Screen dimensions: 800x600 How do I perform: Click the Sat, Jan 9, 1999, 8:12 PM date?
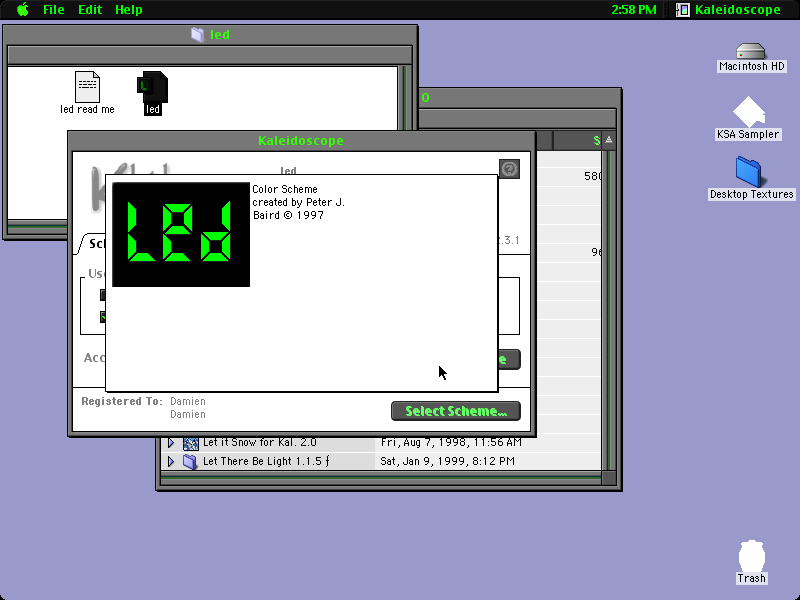pyautogui.click(x=447, y=461)
